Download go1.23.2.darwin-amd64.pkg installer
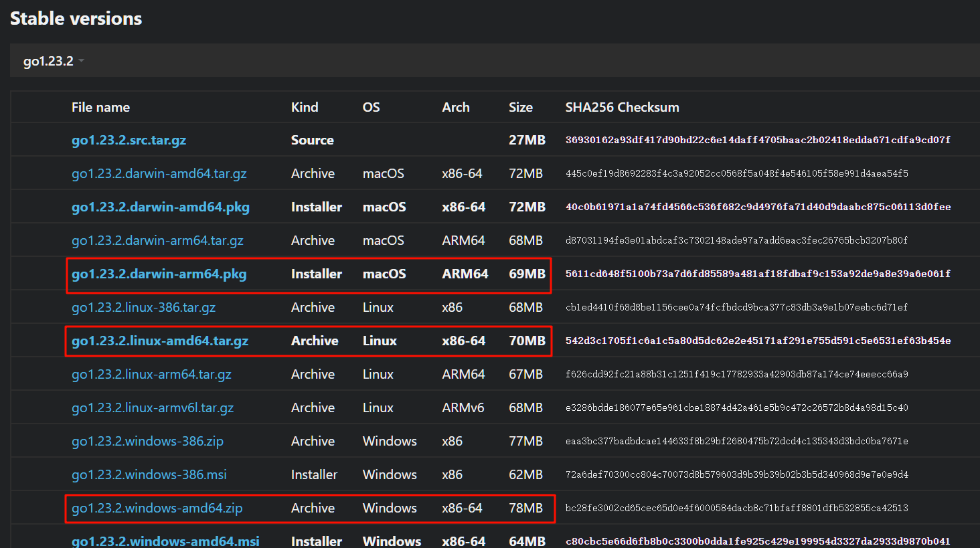The width and height of the screenshot is (980, 548). click(160, 207)
